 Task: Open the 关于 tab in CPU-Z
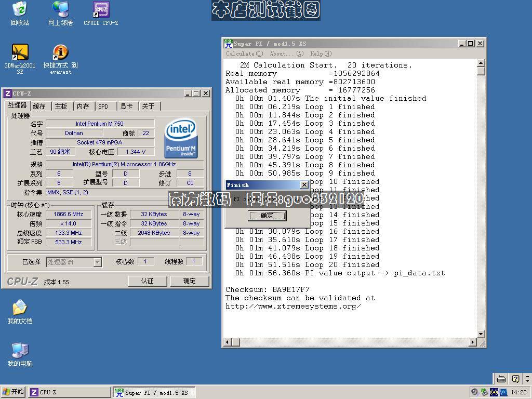click(x=148, y=106)
